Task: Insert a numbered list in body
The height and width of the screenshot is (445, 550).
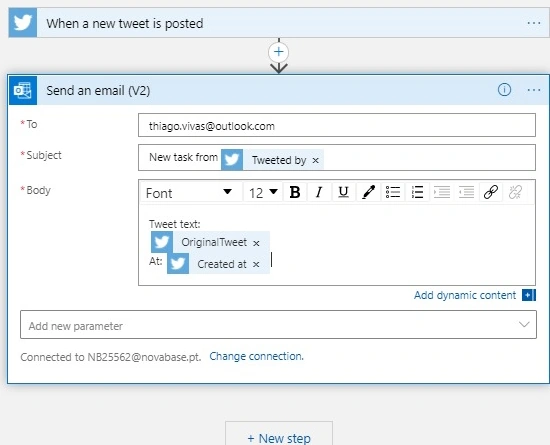Action: tap(417, 192)
